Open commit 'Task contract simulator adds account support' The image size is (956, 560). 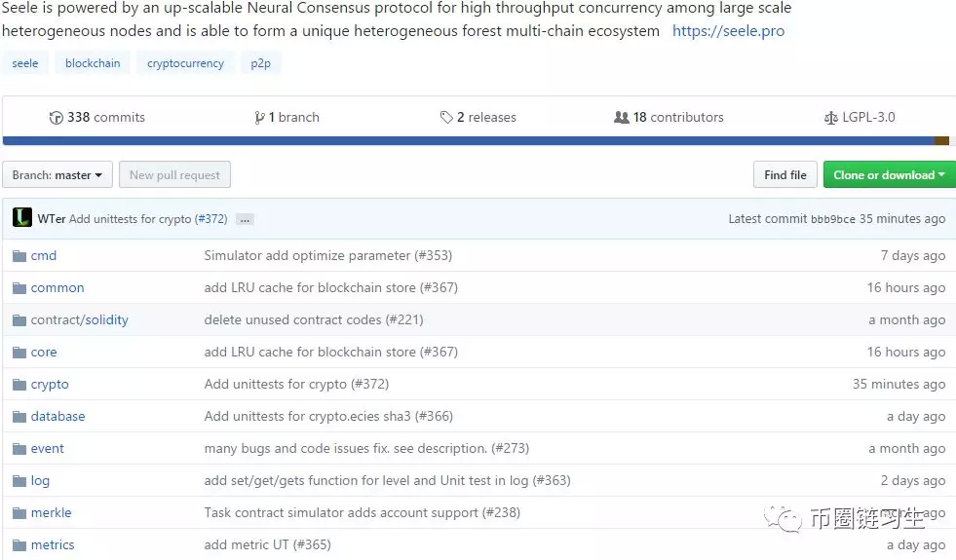(x=363, y=513)
